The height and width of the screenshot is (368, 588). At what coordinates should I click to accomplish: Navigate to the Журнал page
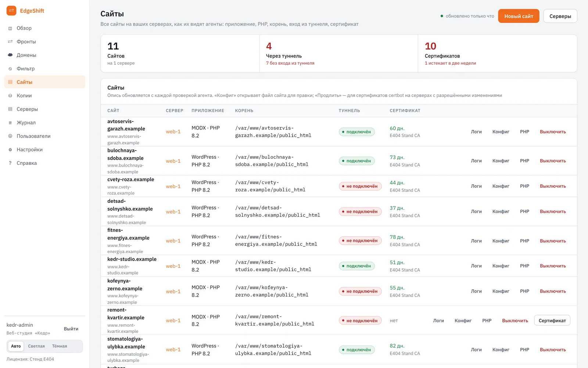tap(44, 123)
